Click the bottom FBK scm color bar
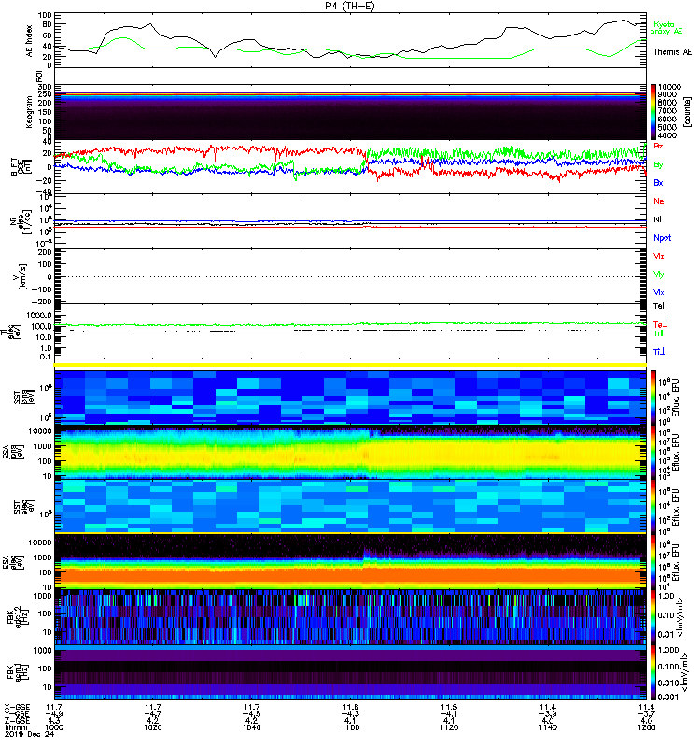Viewport: 700px width, 747px height. tap(653, 672)
